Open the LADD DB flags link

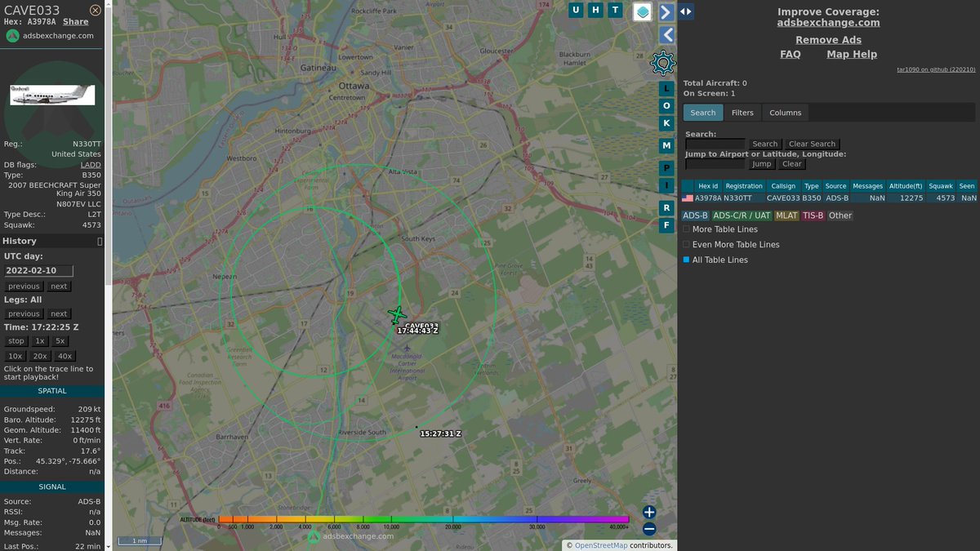pyautogui.click(x=91, y=165)
